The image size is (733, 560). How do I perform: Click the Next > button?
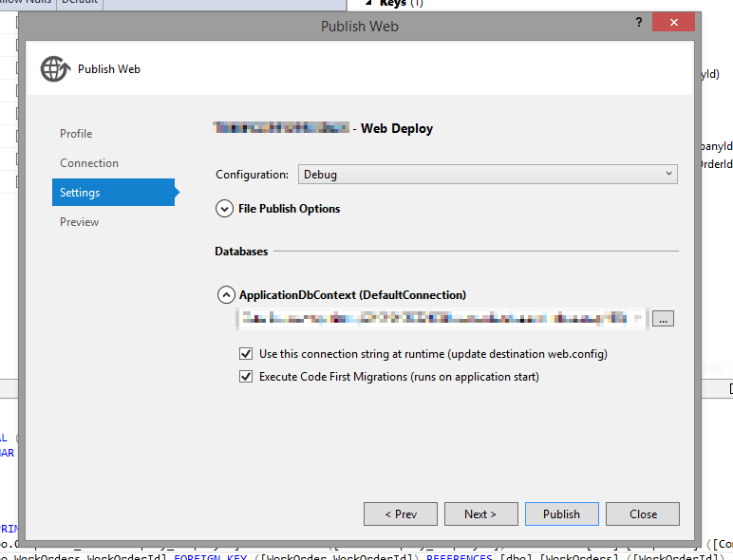pyautogui.click(x=480, y=513)
